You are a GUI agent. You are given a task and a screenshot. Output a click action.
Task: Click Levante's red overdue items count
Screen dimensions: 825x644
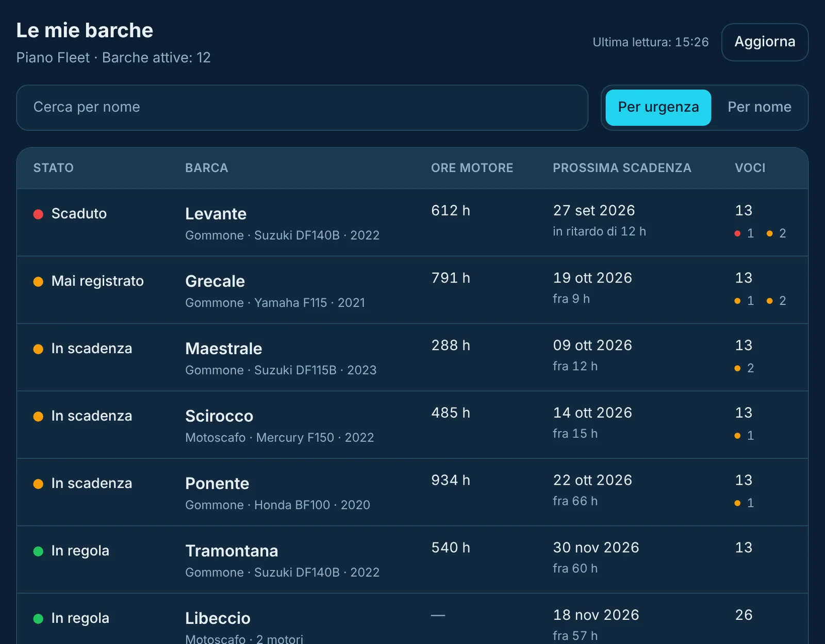point(744,234)
